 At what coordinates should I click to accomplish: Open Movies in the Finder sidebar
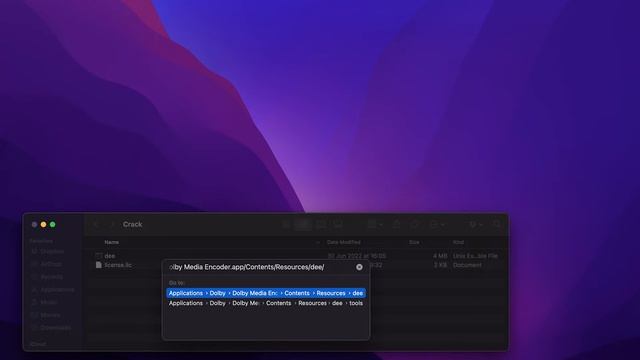(46, 315)
